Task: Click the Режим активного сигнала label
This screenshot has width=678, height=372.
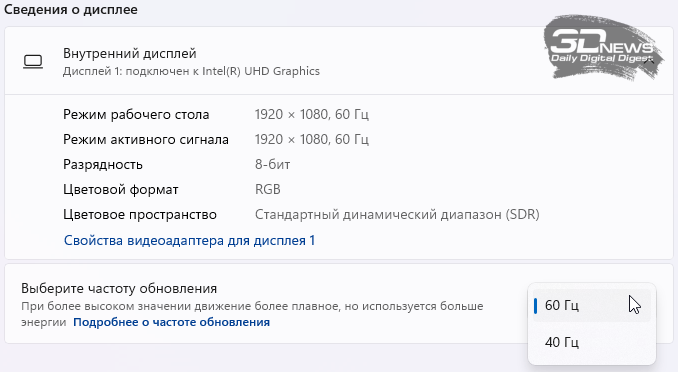Action: pos(146,140)
